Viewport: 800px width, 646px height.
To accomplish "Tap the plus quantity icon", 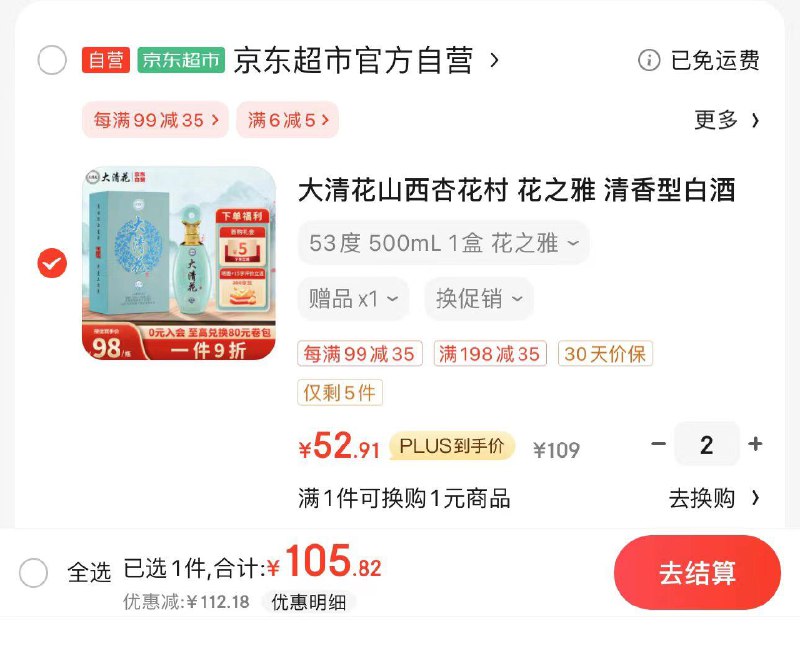I will pyautogui.click(x=755, y=443).
